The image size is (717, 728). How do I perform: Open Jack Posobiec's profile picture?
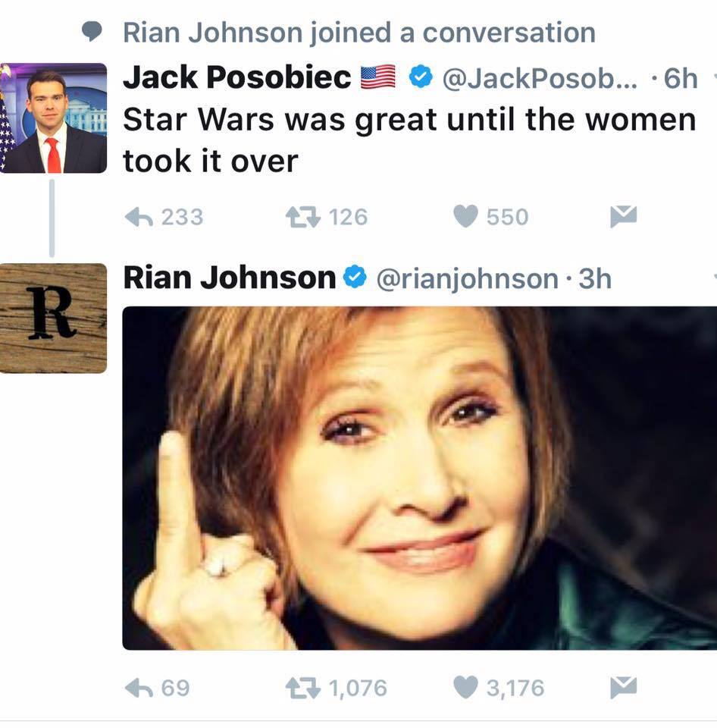coord(53,118)
